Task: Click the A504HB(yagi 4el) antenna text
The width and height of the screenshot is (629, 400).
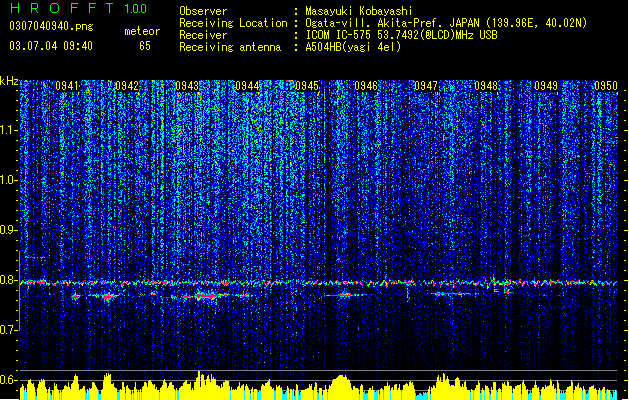Action: coord(353,47)
